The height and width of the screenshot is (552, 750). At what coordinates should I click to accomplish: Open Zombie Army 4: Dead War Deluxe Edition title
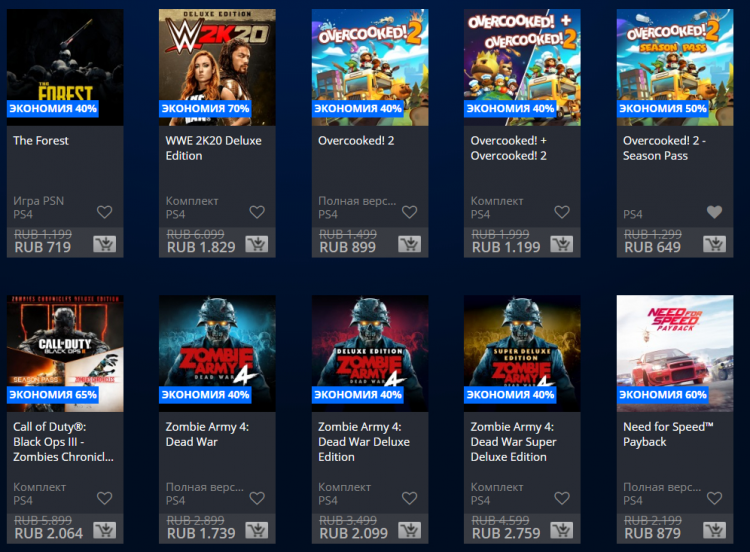tap(364, 442)
